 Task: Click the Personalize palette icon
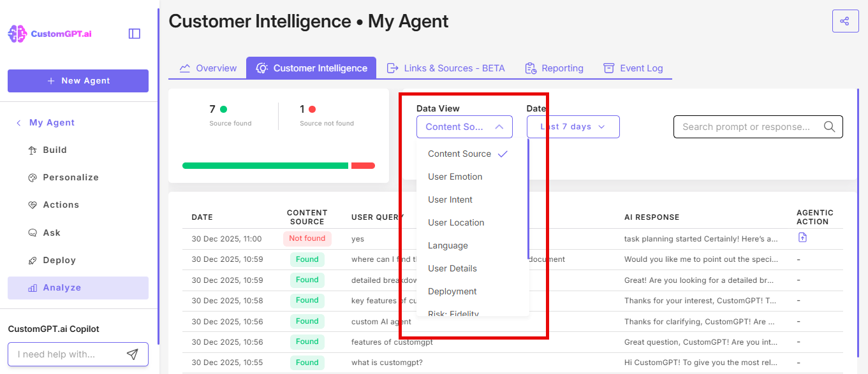(33, 178)
